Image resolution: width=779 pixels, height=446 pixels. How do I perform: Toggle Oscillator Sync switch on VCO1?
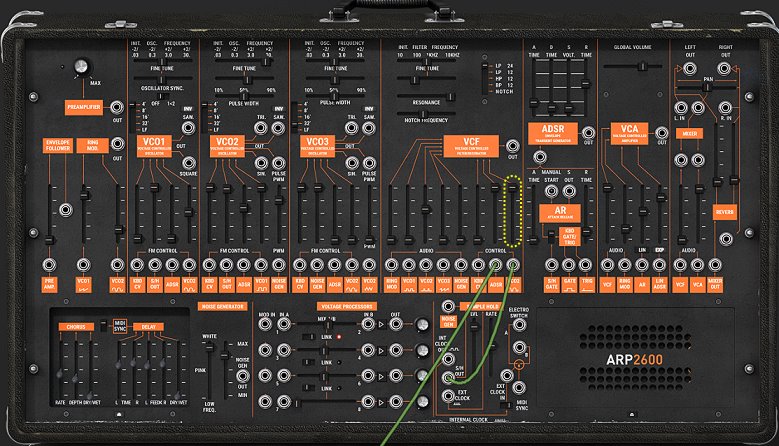pyautogui.click(x=162, y=96)
